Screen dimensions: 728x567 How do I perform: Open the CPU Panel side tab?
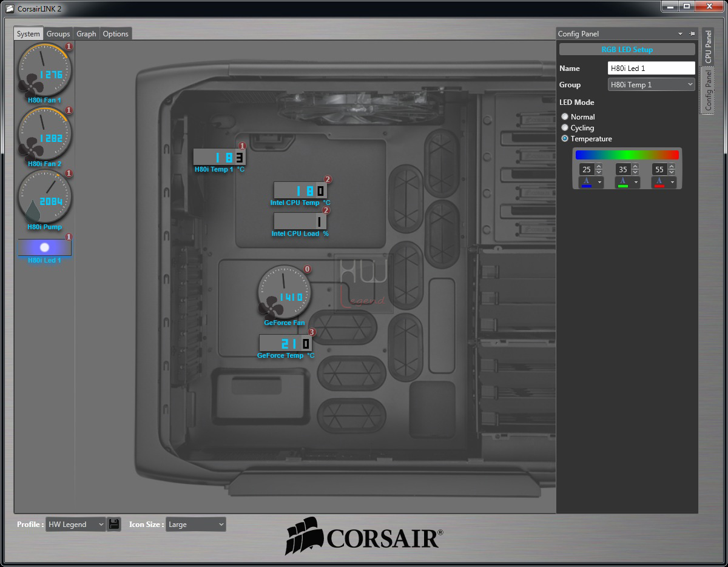708,47
